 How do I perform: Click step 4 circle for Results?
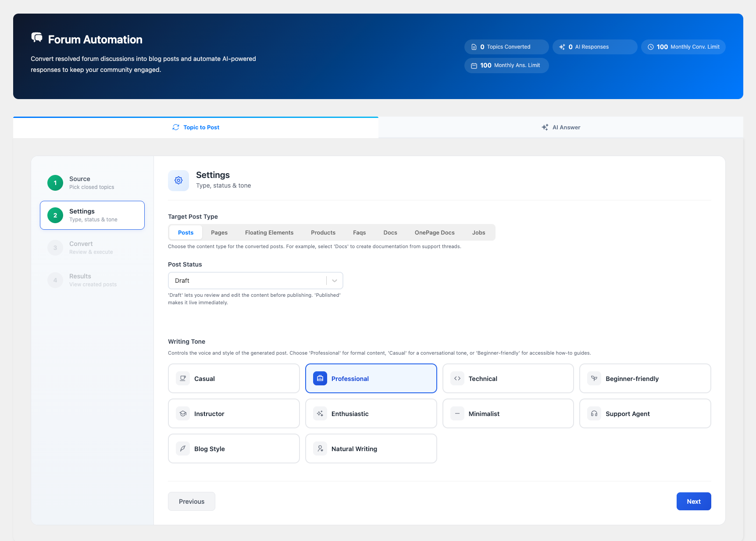55,280
